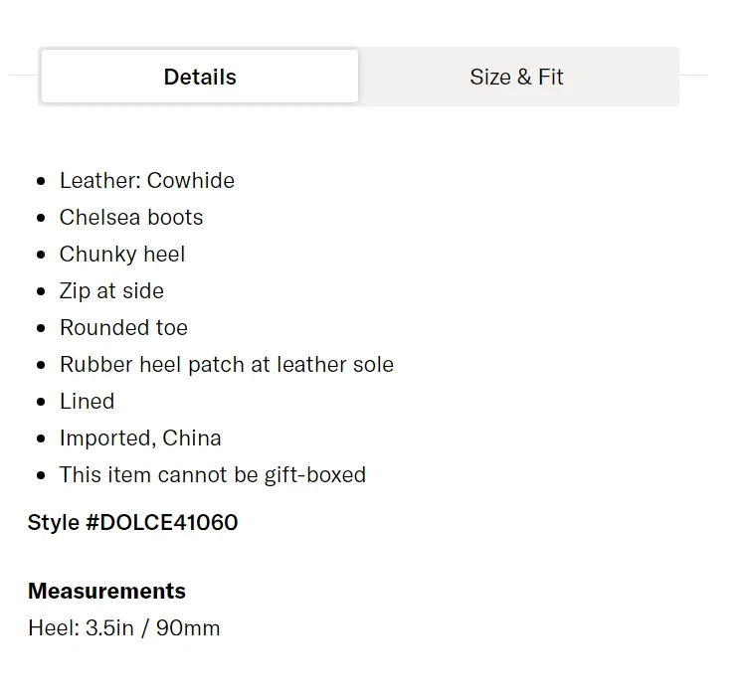Click the bullet beside Lined
The height and width of the screenshot is (700, 744).
41,402
